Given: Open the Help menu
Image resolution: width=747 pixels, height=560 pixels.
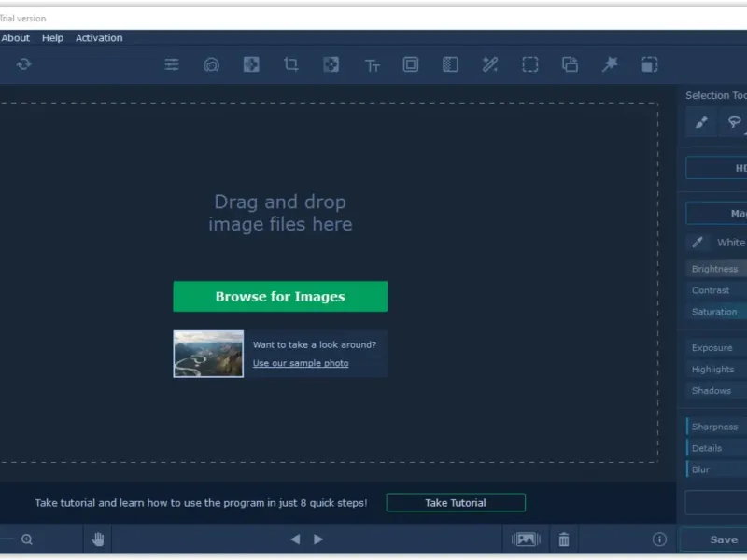Looking at the screenshot, I should pyautogui.click(x=52, y=38).
